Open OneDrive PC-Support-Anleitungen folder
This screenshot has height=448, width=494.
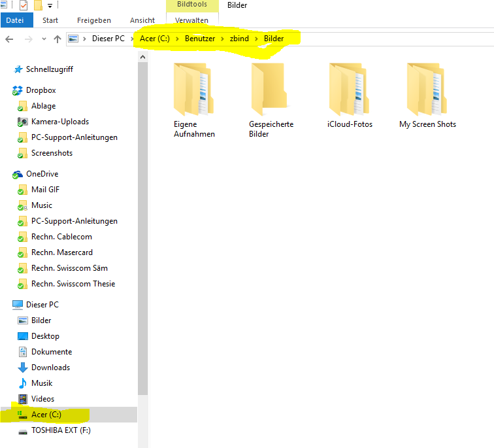coord(74,221)
